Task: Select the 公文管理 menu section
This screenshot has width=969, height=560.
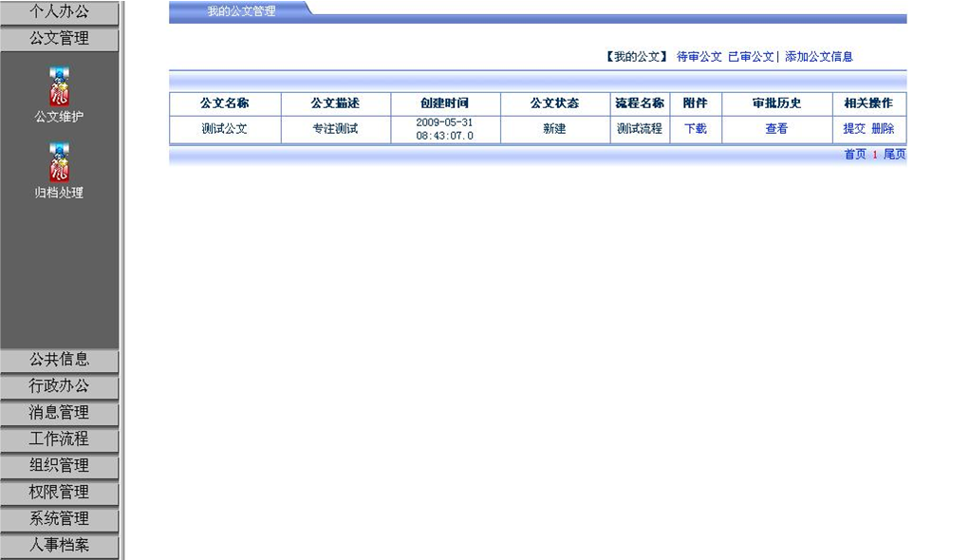Action: coord(60,38)
